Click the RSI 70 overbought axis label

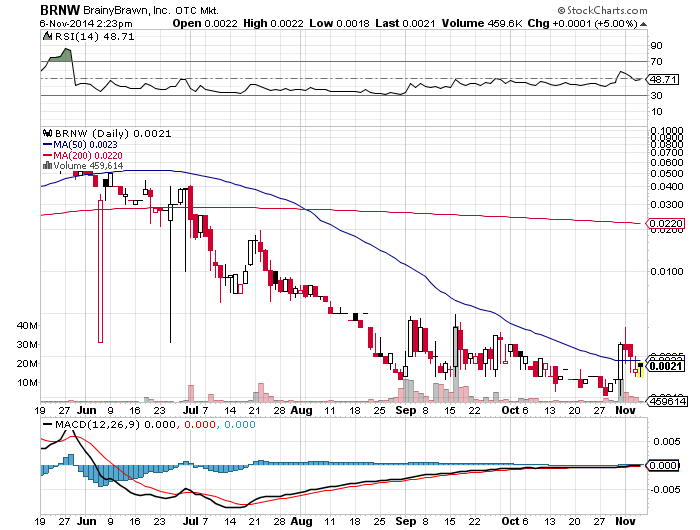(656, 62)
